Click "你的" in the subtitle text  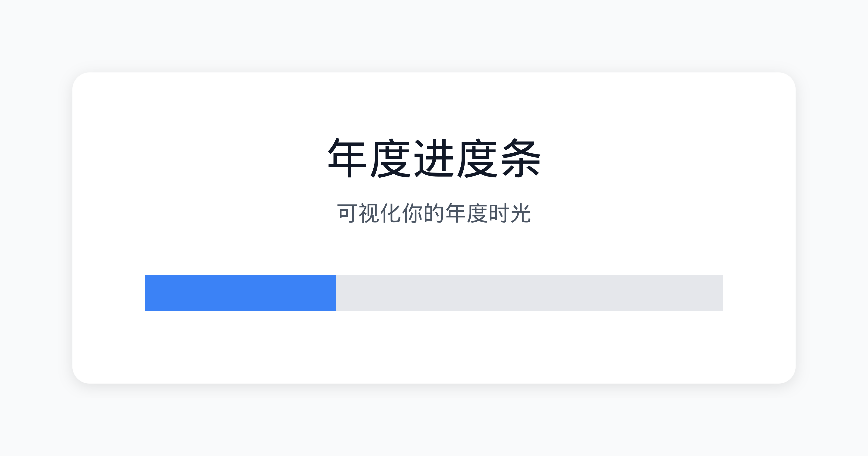point(423,213)
